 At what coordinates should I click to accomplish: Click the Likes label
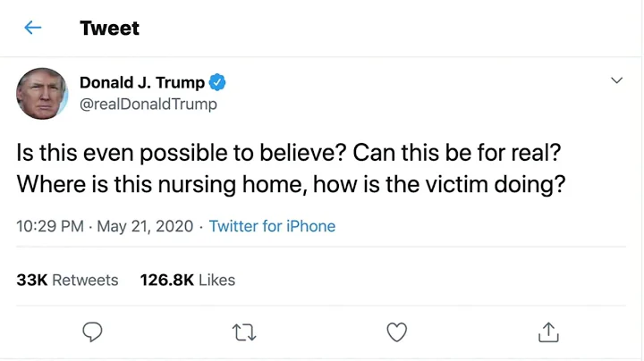point(216,280)
